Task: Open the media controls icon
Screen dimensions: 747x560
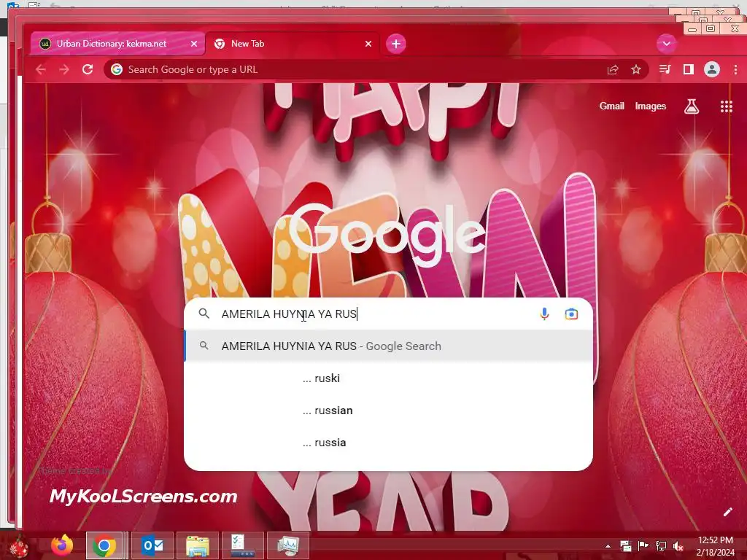Action: (665, 69)
